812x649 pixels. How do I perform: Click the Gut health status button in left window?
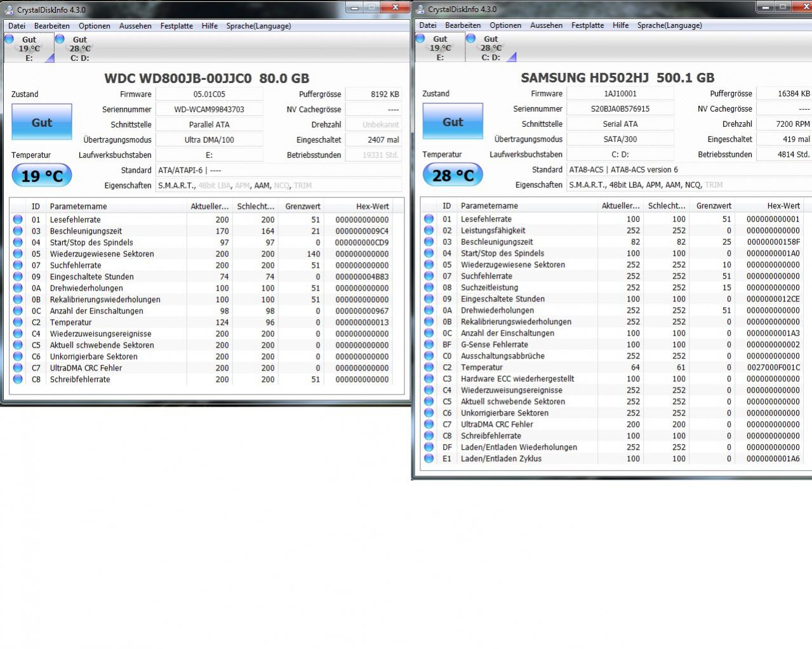[x=42, y=122]
